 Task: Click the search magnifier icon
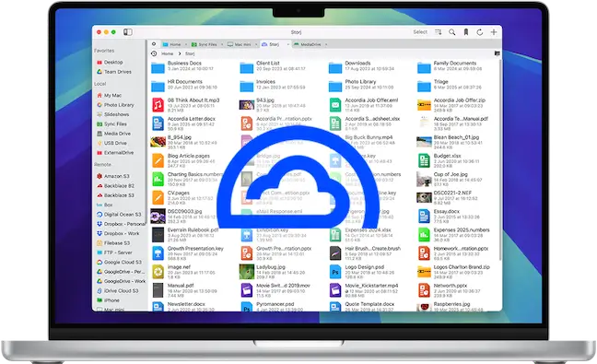452,32
